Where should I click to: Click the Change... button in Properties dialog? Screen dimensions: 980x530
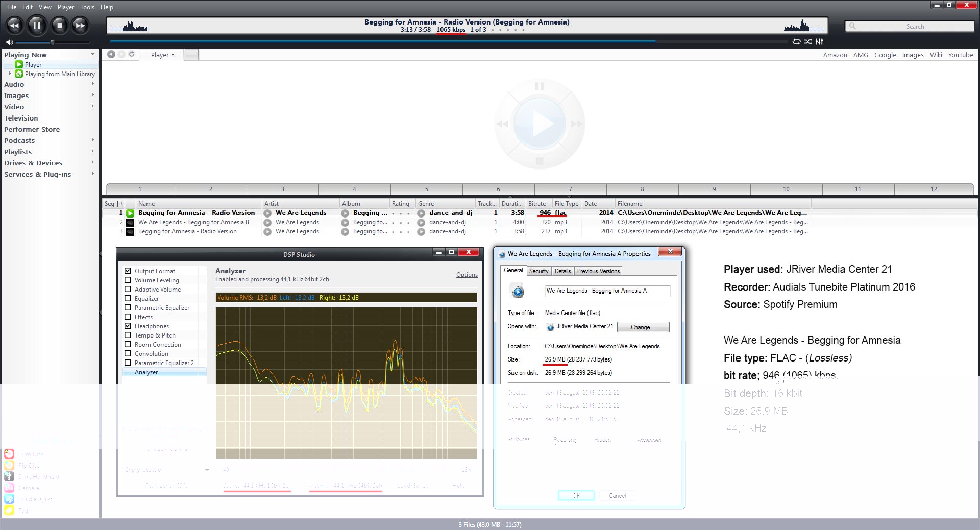pyautogui.click(x=643, y=327)
